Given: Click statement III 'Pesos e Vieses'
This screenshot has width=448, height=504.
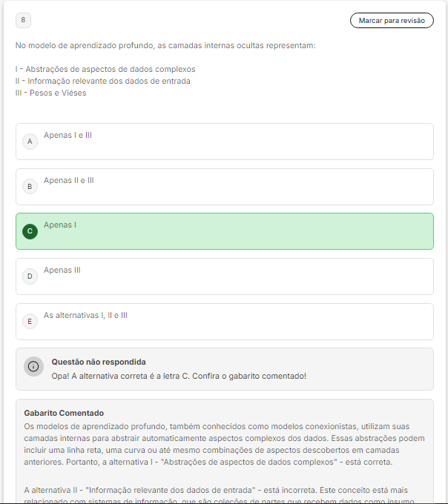Looking at the screenshot, I should coord(50,93).
